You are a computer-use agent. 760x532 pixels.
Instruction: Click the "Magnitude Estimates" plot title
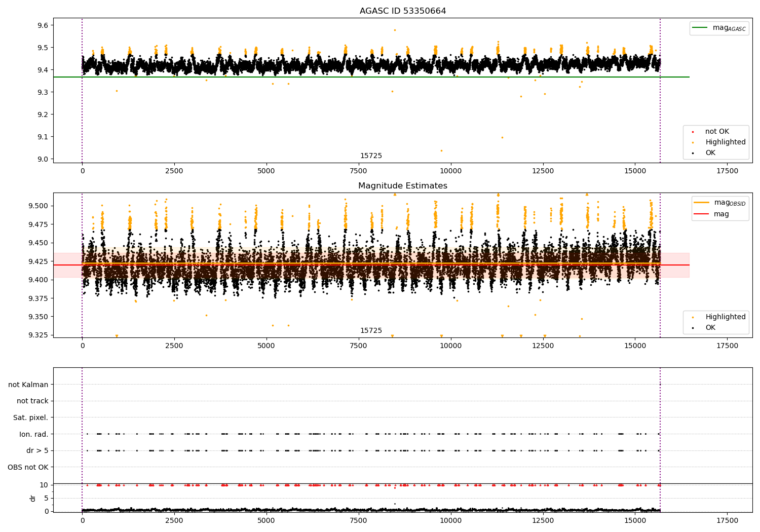pyautogui.click(x=403, y=186)
